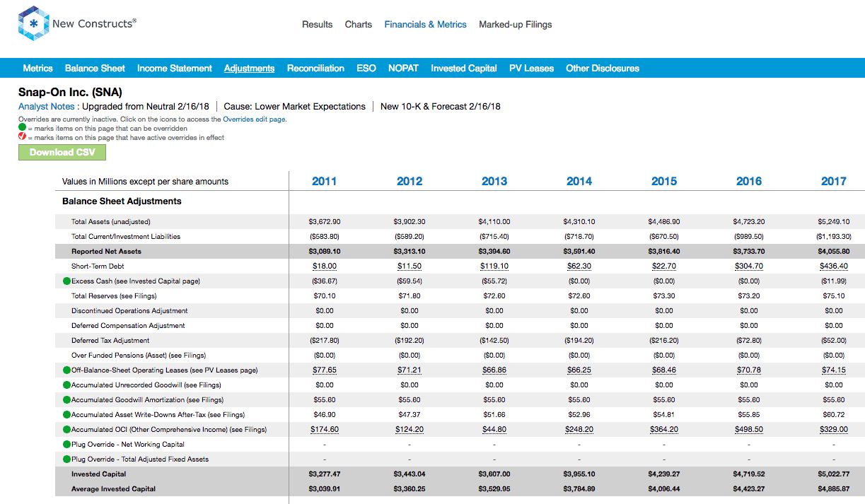The image size is (865, 504).
Task: Click the green override dot for Excess Cash
Action: tap(67, 281)
